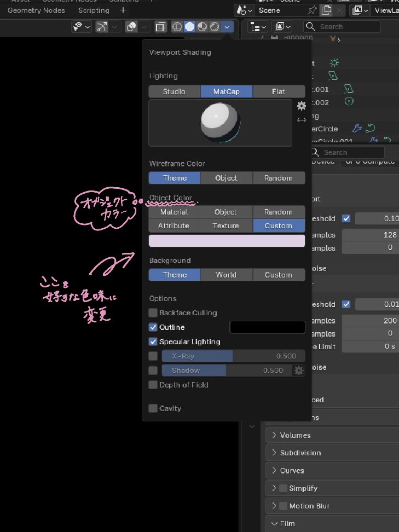399x532 pixels.
Task: Open overlays options dropdown arrow
Action: tap(144, 27)
